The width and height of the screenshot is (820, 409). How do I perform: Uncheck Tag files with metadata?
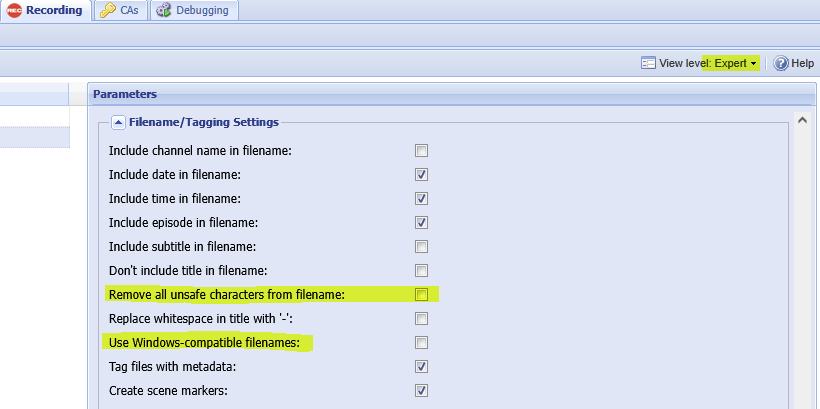click(422, 367)
